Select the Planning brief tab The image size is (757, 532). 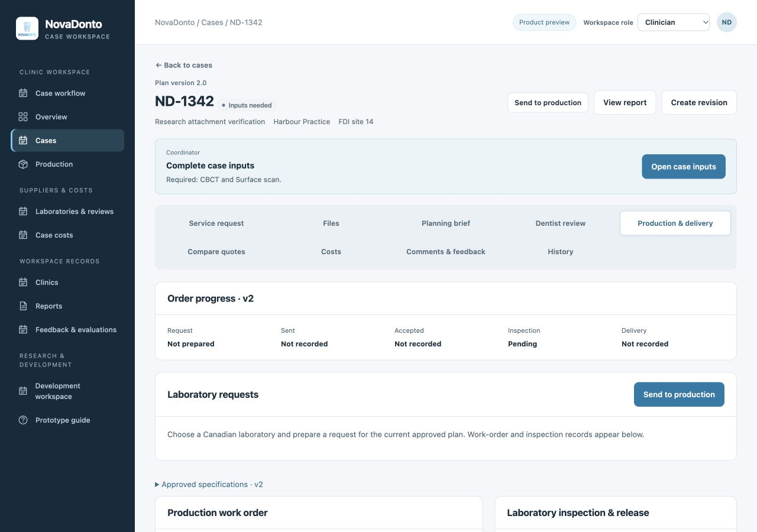[446, 223]
